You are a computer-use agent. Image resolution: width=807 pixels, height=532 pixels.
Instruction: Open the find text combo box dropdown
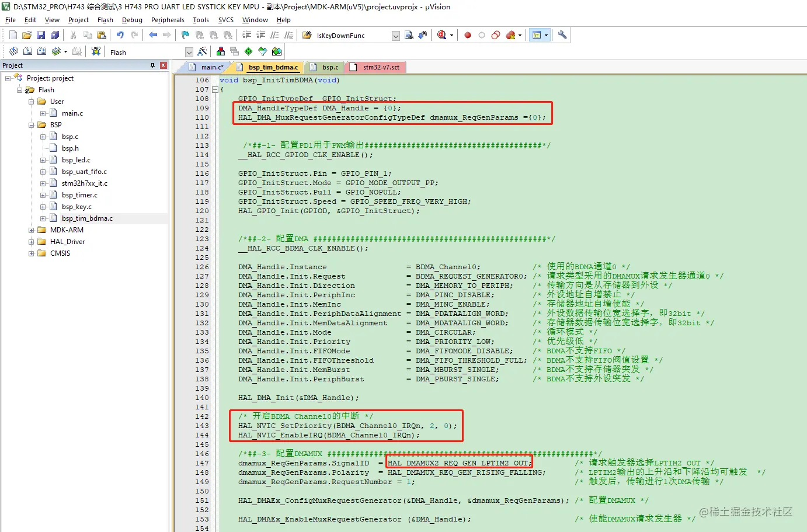[x=395, y=36]
